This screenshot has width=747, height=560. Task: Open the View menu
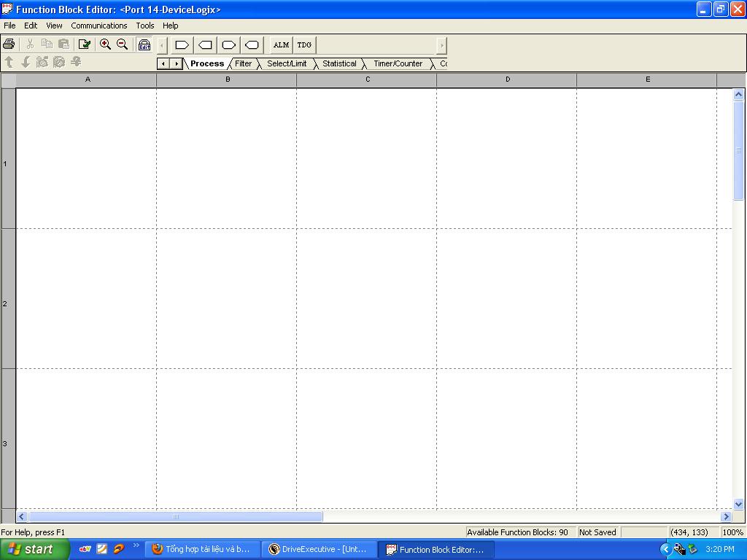point(54,26)
